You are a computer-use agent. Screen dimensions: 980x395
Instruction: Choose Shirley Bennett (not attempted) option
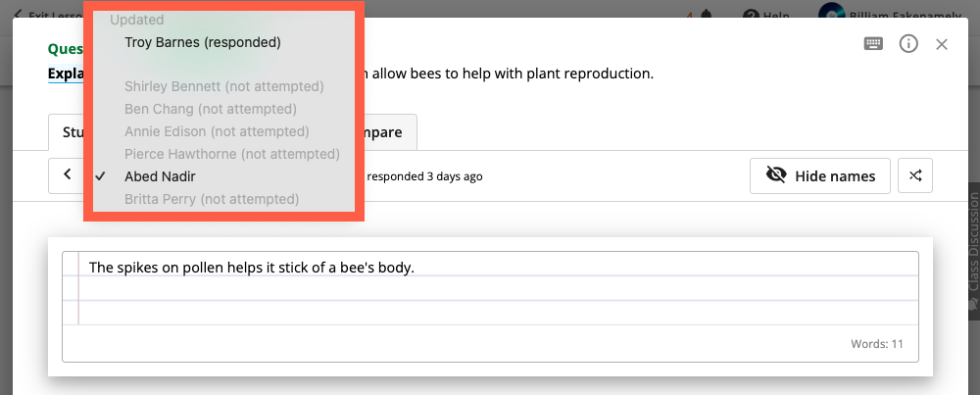223,86
